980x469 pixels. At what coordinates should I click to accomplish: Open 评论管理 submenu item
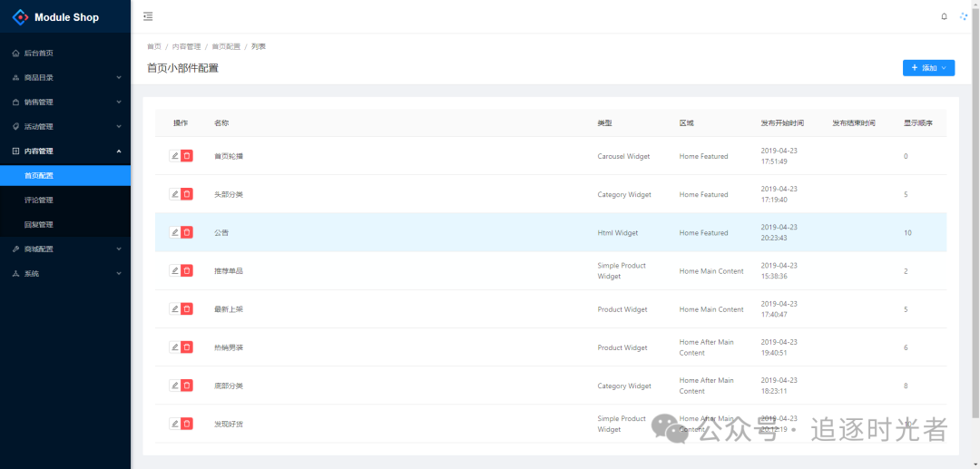coord(65,200)
